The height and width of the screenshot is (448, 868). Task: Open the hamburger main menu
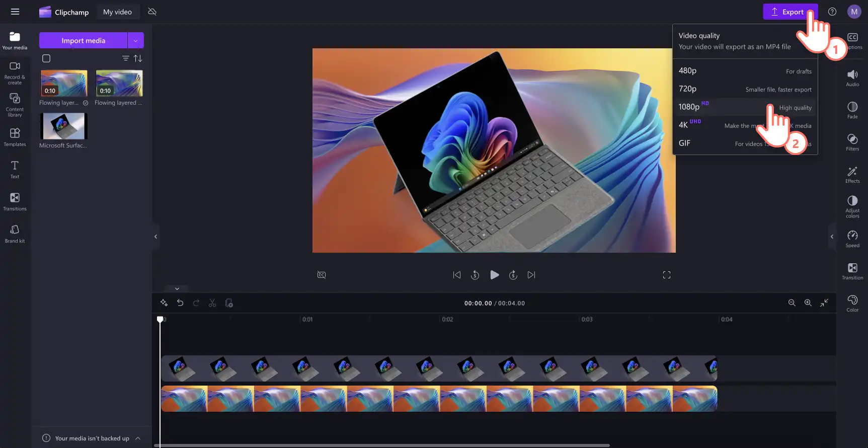pyautogui.click(x=15, y=12)
